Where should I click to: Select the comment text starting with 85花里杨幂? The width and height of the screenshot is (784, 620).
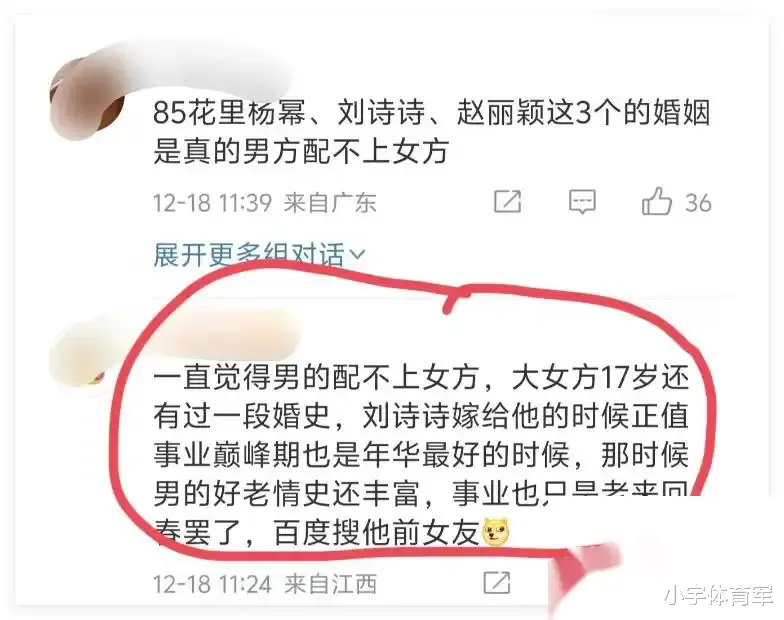[x=432, y=132]
